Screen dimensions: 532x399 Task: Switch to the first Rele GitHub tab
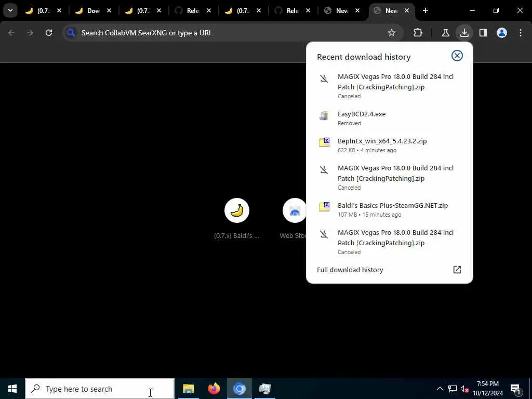click(x=188, y=10)
